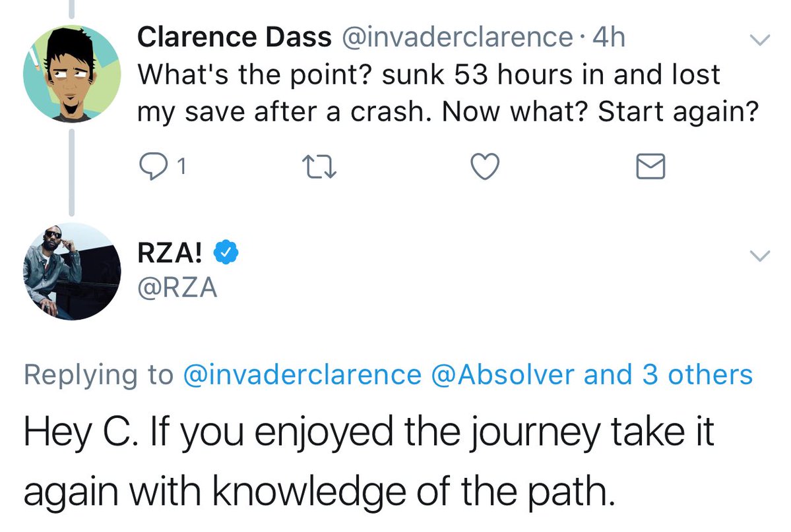Image resolution: width=791 pixels, height=532 pixels.
Task: Show the "and 3 others" recipients
Action: [668, 374]
